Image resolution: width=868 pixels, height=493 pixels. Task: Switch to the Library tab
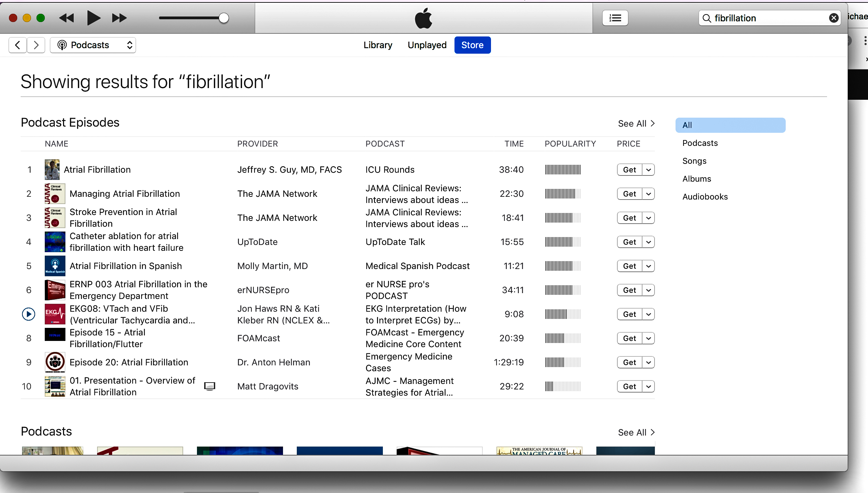tap(378, 45)
